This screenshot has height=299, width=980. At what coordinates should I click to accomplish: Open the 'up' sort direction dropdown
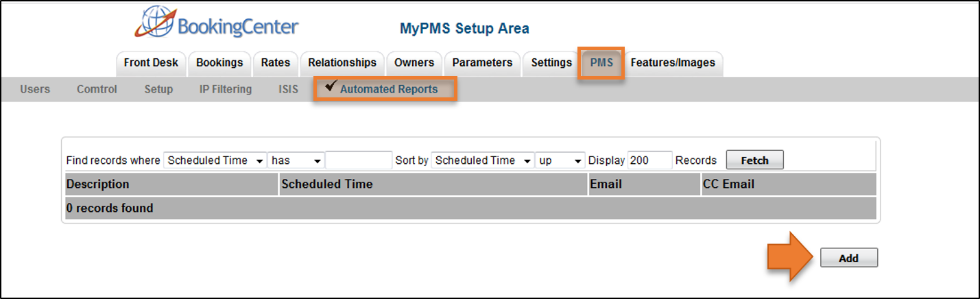[x=560, y=160]
